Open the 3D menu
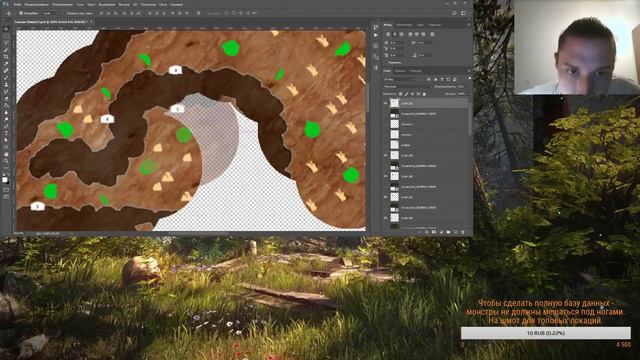Viewport: 640px width, 360px height. 135,4
